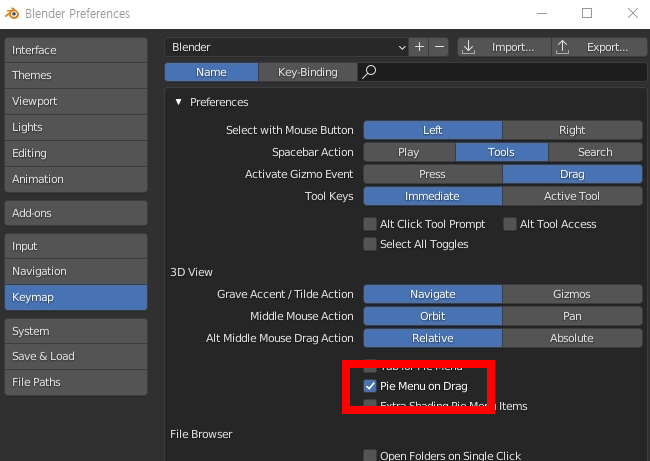Viewport: 650px width, 461px height.
Task: Set Spacebar Action to Search
Action: (x=595, y=152)
